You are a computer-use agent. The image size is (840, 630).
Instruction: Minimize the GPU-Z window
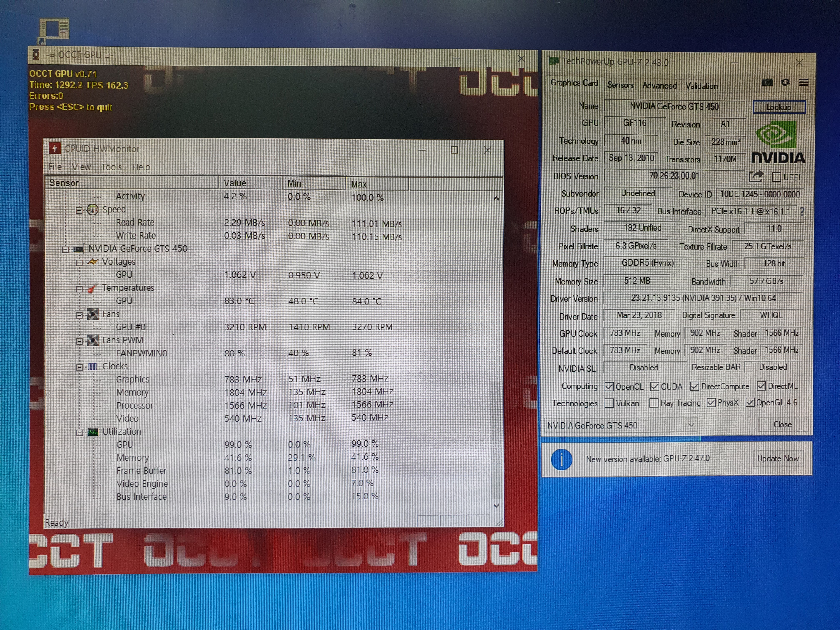[x=735, y=63]
